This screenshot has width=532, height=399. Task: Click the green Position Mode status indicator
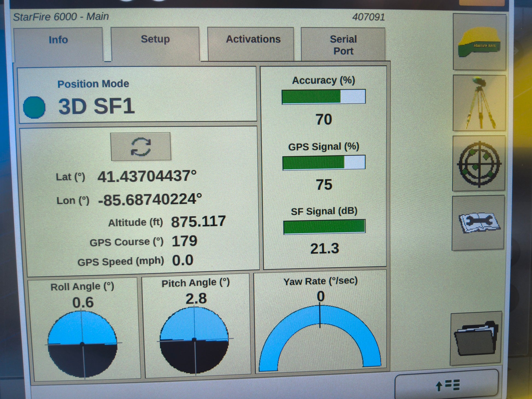(x=34, y=107)
